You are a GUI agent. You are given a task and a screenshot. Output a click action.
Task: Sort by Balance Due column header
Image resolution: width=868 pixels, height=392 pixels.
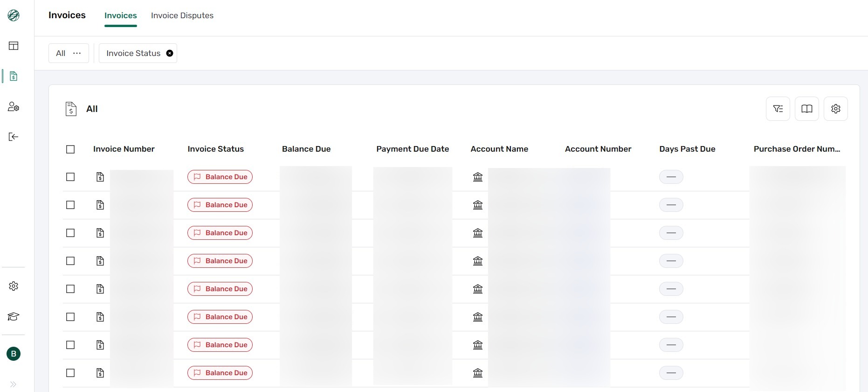point(306,149)
